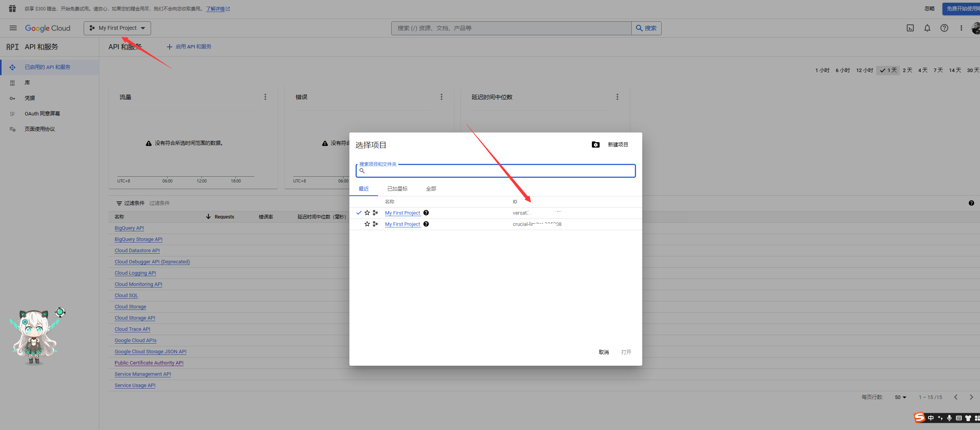980x430 pixels.
Task: Click the 搜索 search button
Action: tap(646, 28)
